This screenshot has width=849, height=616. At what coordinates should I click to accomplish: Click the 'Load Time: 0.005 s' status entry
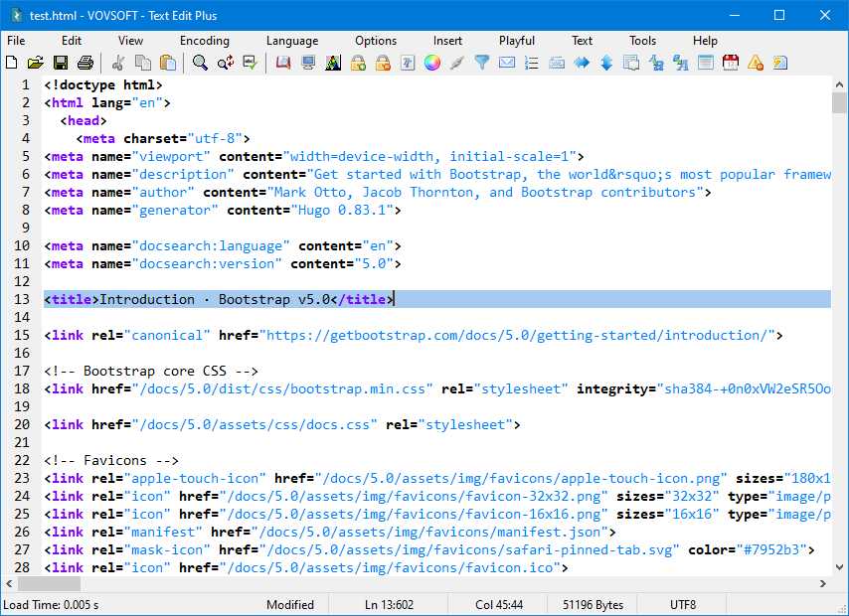point(51,605)
